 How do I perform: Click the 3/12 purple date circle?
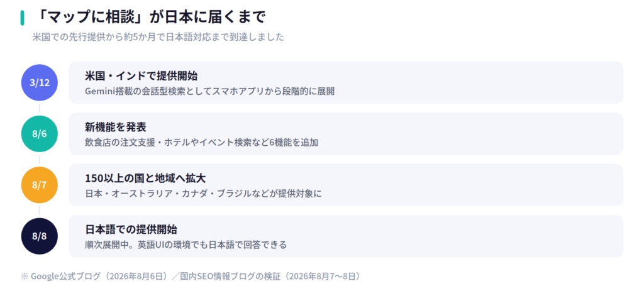[40, 82]
